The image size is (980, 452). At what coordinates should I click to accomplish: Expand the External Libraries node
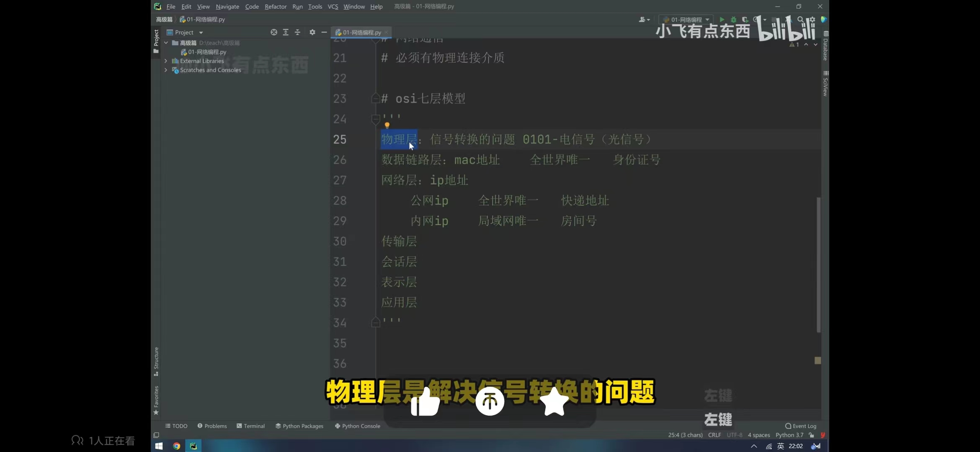tap(166, 61)
